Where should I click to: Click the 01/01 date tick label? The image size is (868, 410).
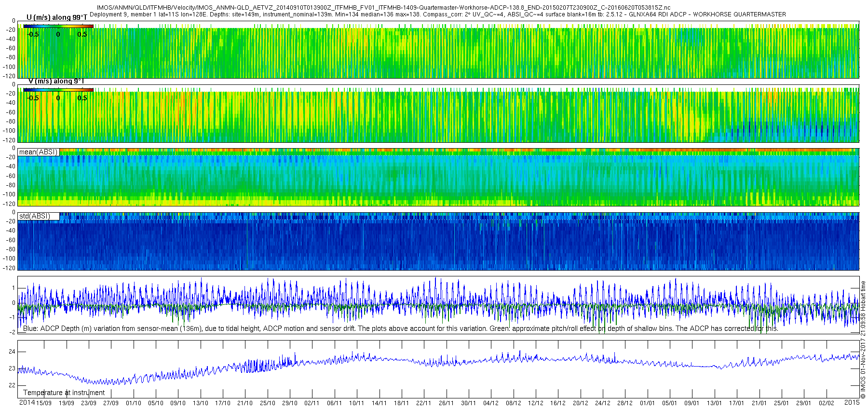[x=647, y=403]
